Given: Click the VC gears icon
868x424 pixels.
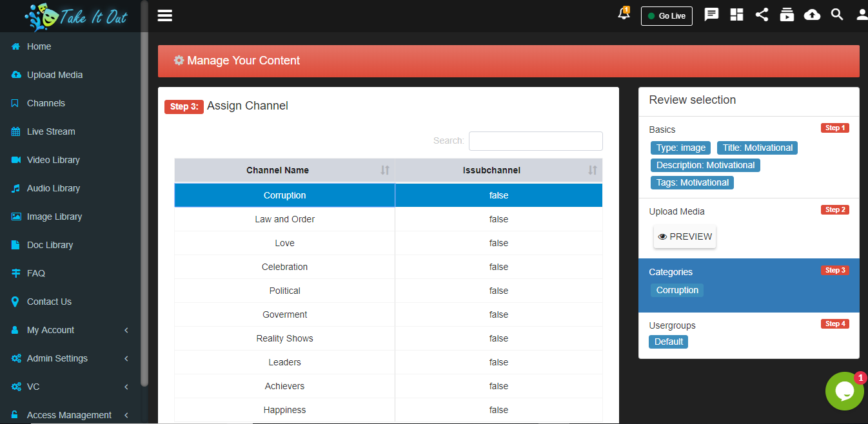Looking at the screenshot, I should coord(16,387).
